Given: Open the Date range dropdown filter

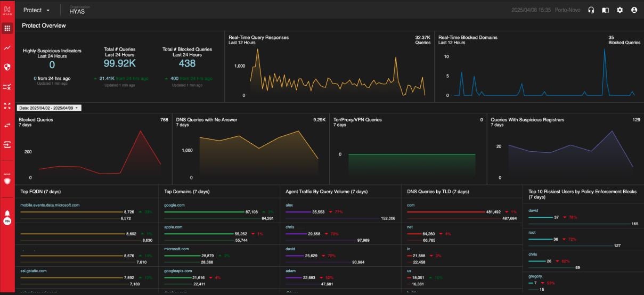Looking at the screenshot, I should tap(49, 108).
